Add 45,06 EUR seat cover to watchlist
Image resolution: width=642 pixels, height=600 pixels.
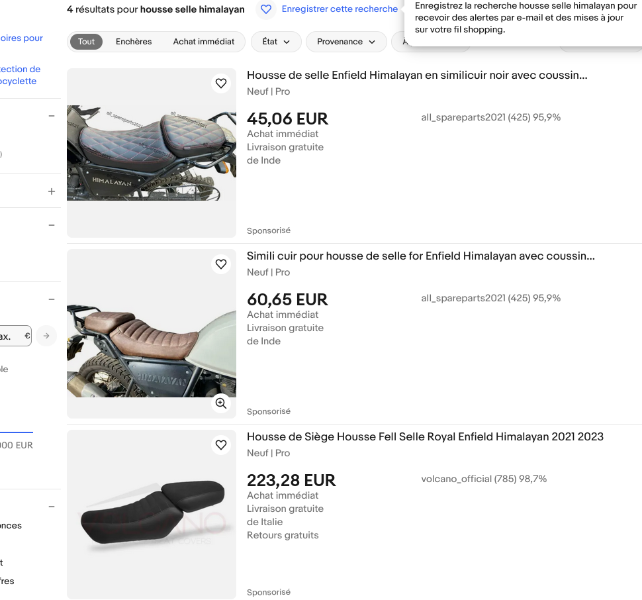point(221,84)
